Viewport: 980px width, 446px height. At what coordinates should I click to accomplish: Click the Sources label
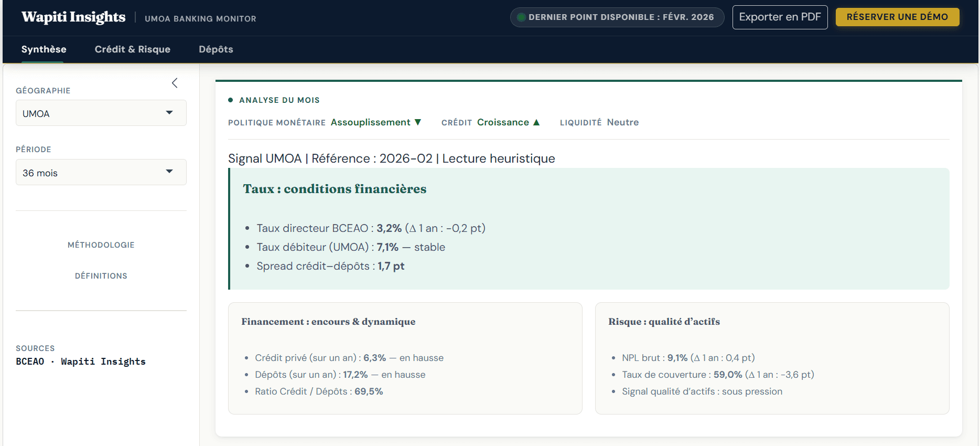coord(35,348)
